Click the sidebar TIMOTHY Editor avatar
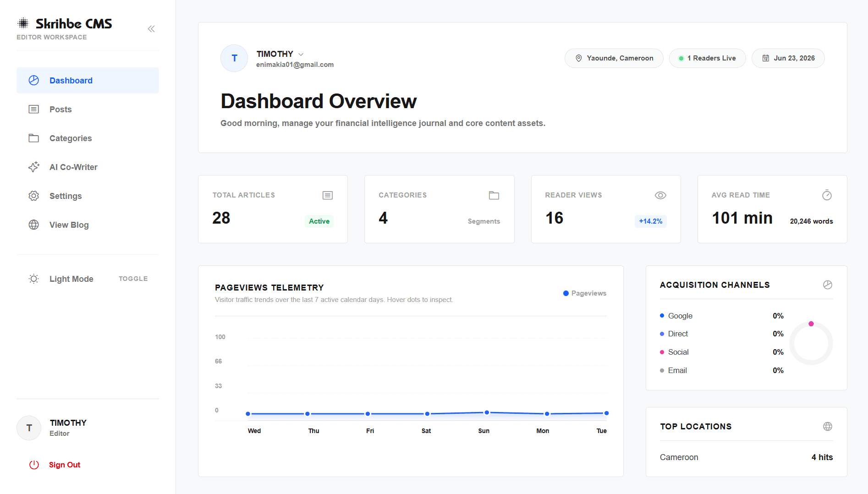This screenshot has height=494, width=868. [x=29, y=428]
